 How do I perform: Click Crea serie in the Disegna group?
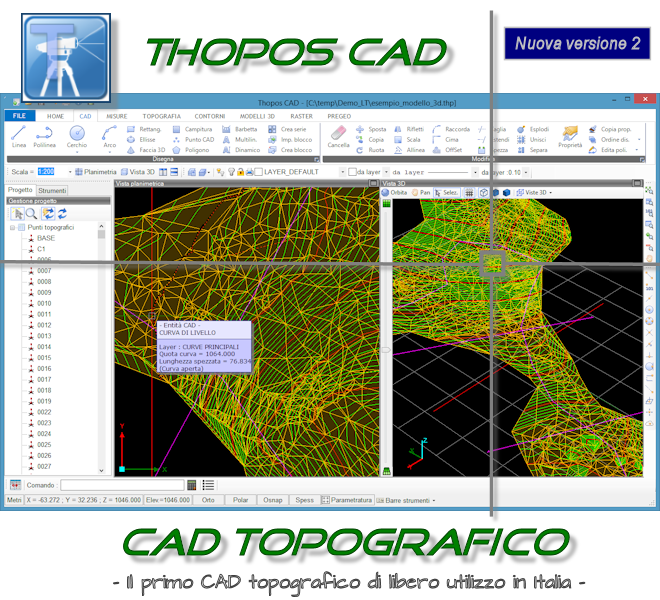click(x=287, y=129)
